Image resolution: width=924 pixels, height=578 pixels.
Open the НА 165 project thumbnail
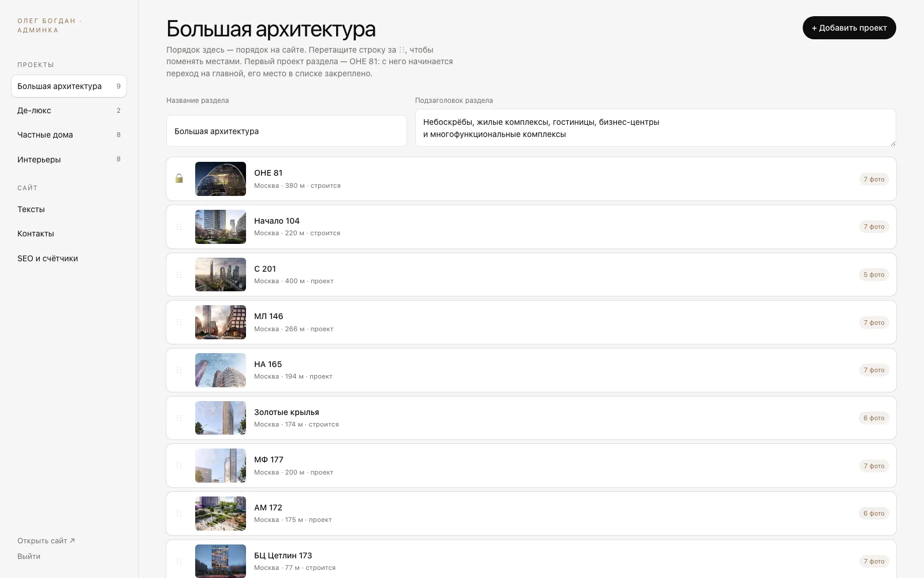pyautogui.click(x=221, y=370)
